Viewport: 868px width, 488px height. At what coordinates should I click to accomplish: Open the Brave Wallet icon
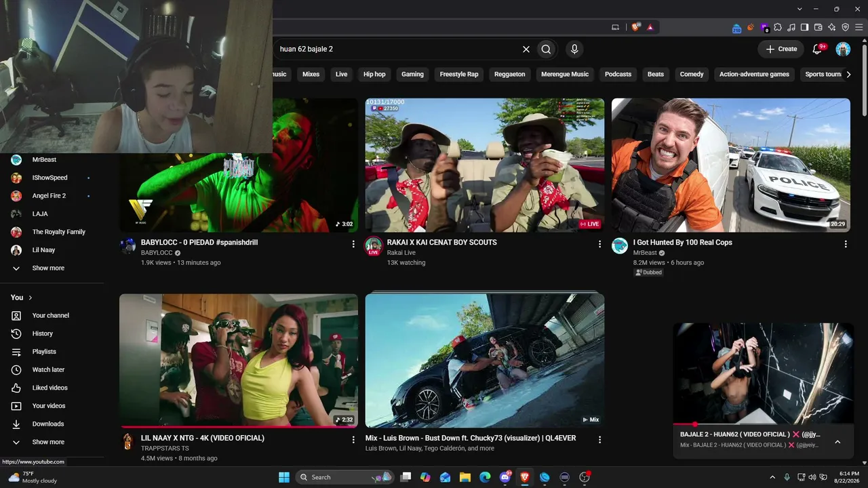(x=818, y=27)
